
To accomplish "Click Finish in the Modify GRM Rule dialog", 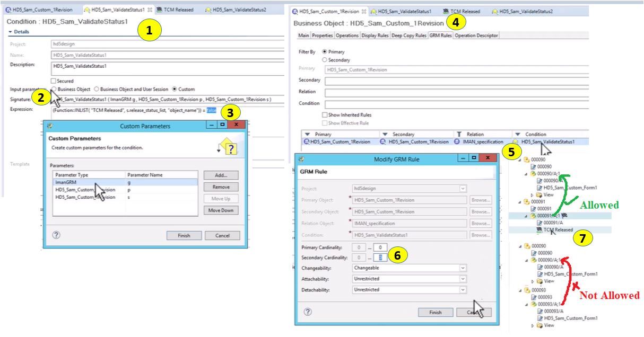I will pos(435,312).
